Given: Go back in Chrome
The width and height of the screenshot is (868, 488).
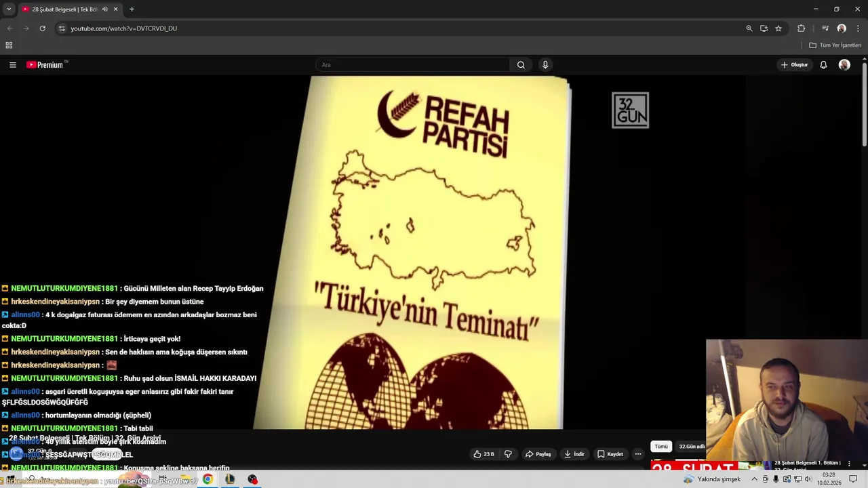Looking at the screenshot, I should [9, 28].
